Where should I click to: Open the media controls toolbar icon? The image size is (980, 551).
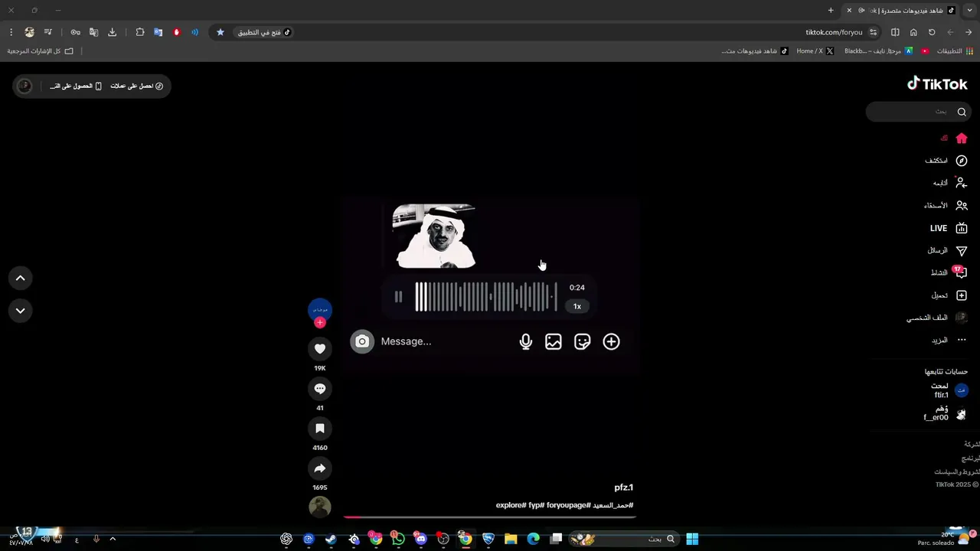[x=47, y=32]
